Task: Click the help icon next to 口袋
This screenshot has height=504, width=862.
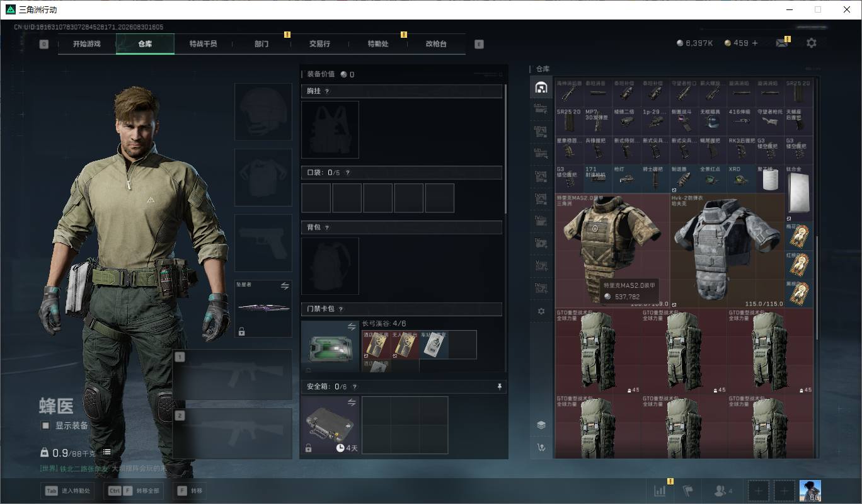Action: click(x=347, y=173)
